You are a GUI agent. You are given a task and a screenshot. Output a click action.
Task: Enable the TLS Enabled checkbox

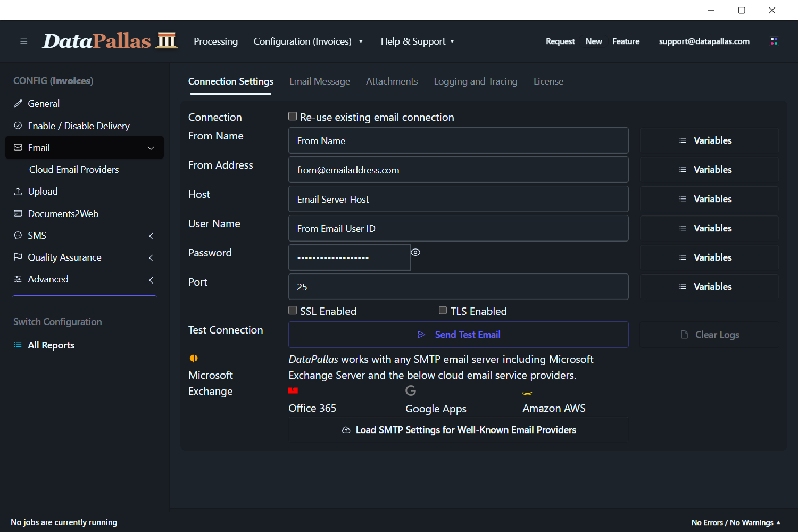443,310
